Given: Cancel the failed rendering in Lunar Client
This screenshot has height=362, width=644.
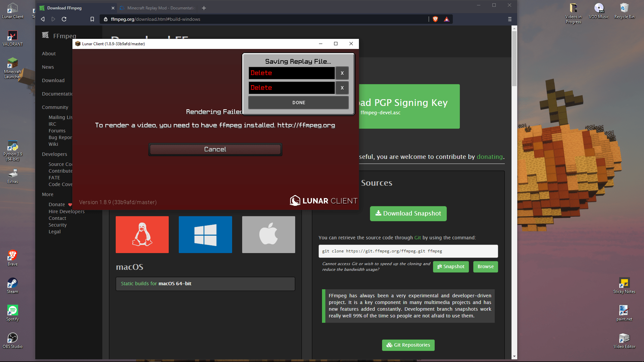Looking at the screenshot, I should coord(215,149).
